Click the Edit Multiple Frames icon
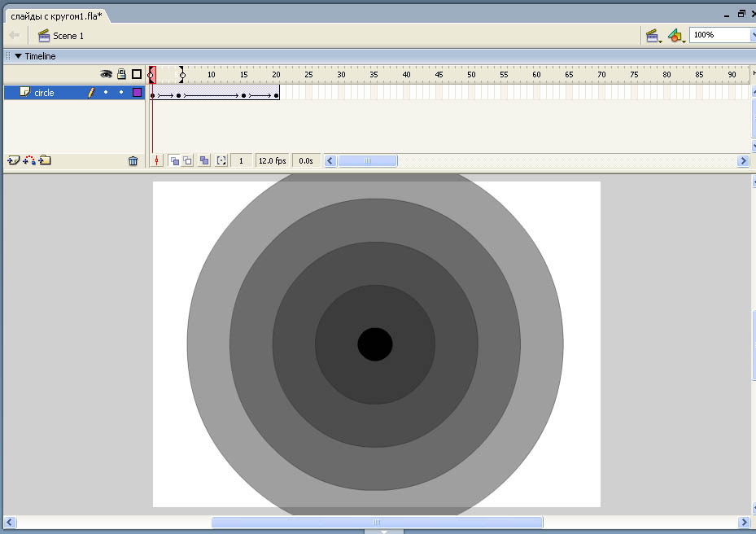This screenshot has width=756, height=534. [204, 161]
